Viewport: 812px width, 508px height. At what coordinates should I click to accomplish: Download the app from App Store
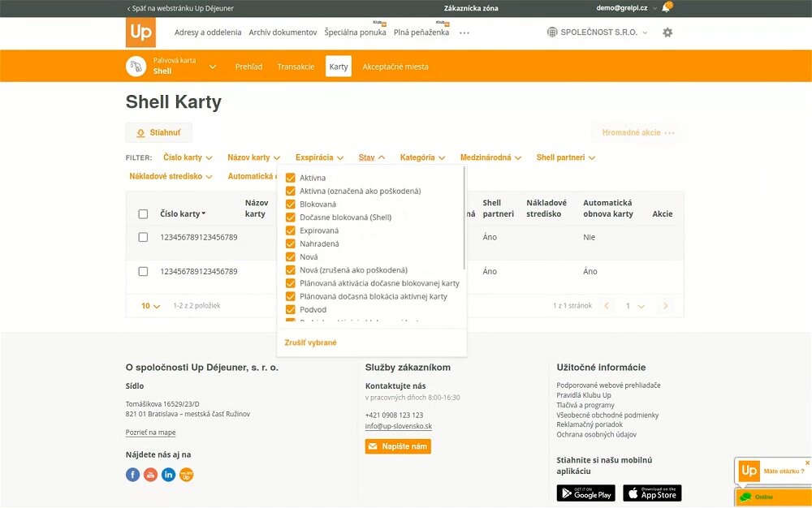[x=652, y=493]
